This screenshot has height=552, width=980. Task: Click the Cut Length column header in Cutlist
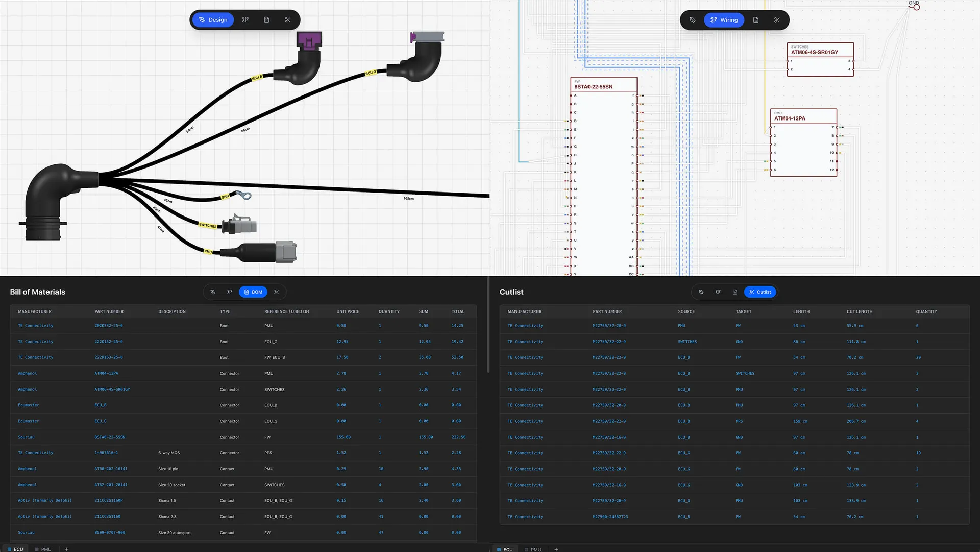tap(860, 311)
